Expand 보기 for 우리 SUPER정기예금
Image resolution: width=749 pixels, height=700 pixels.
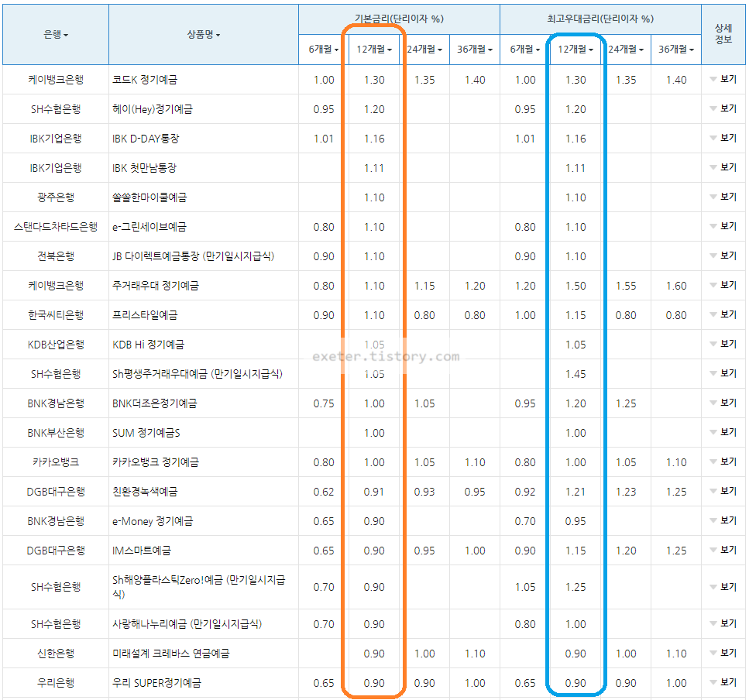[x=723, y=683]
